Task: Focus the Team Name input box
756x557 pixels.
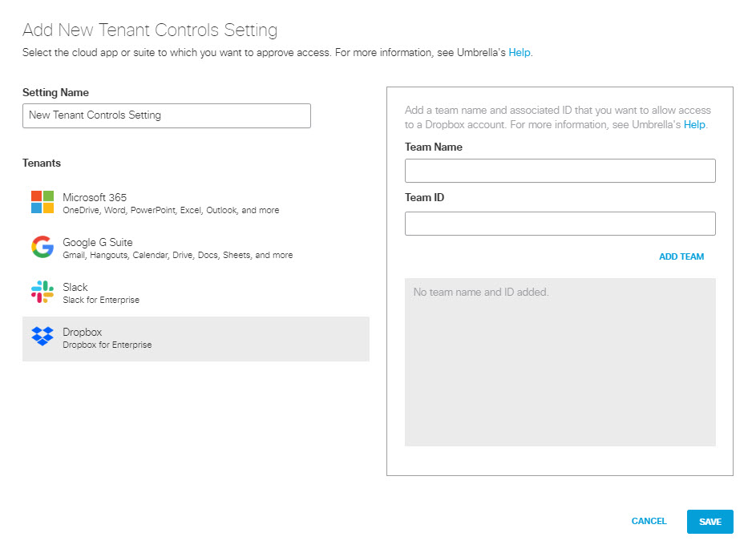Action: (560, 171)
